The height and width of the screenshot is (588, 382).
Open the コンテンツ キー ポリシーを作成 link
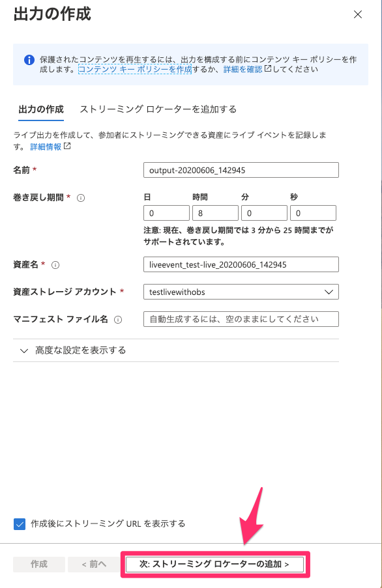[x=135, y=69]
